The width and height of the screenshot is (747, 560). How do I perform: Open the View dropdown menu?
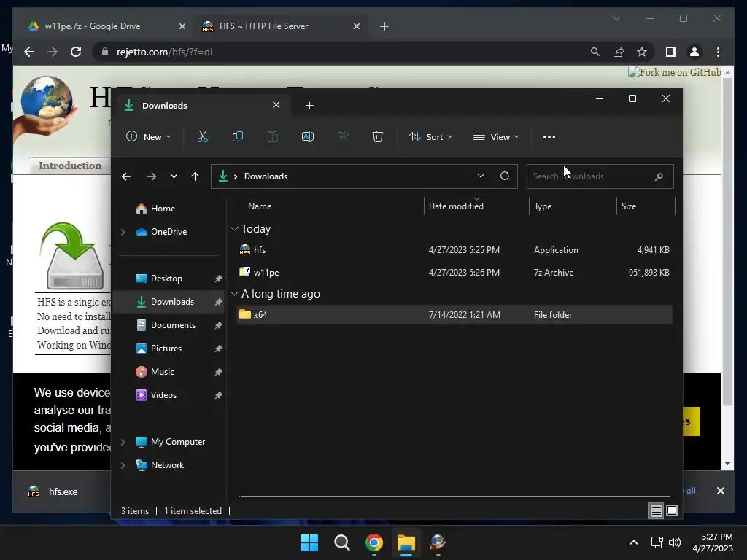pos(496,136)
